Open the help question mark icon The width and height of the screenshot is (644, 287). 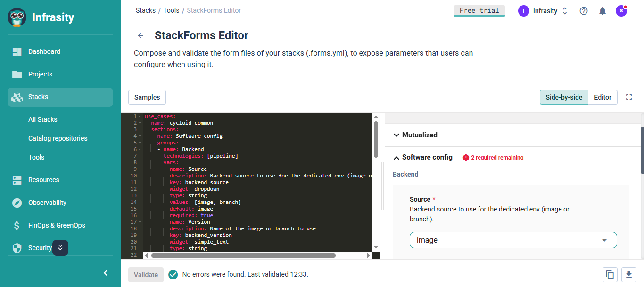click(x=584, y=11)
